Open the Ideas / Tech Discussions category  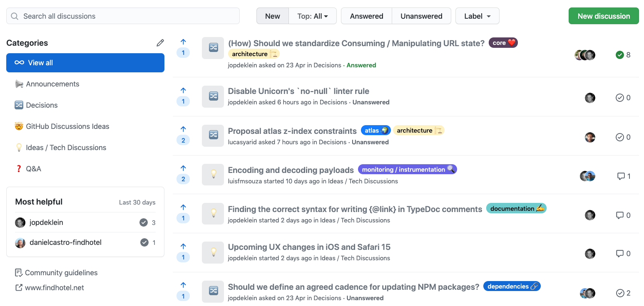66,148
